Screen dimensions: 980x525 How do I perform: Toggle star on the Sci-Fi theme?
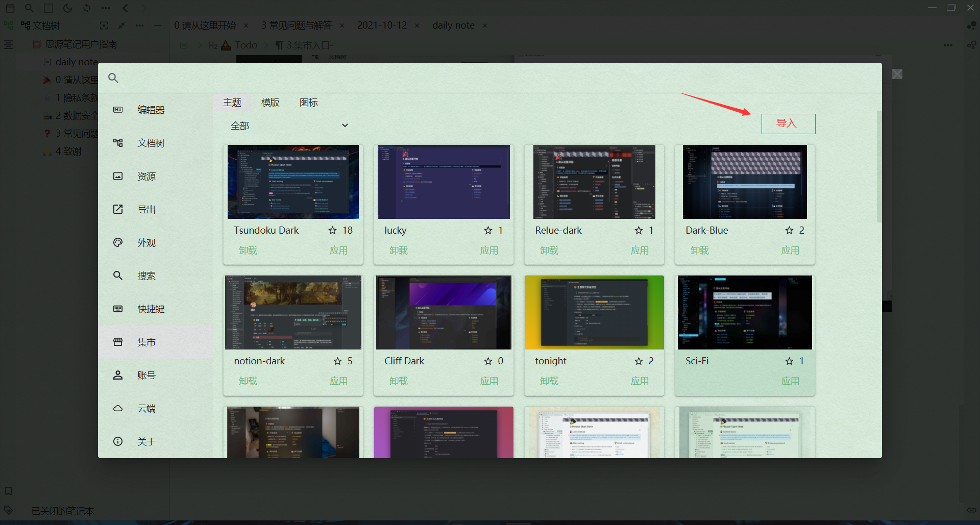790,361
